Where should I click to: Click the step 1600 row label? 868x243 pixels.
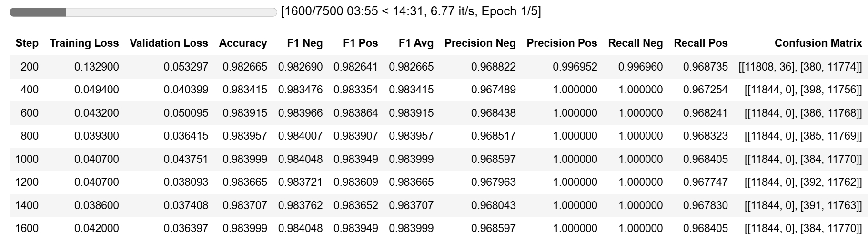[x=27, y=228]
